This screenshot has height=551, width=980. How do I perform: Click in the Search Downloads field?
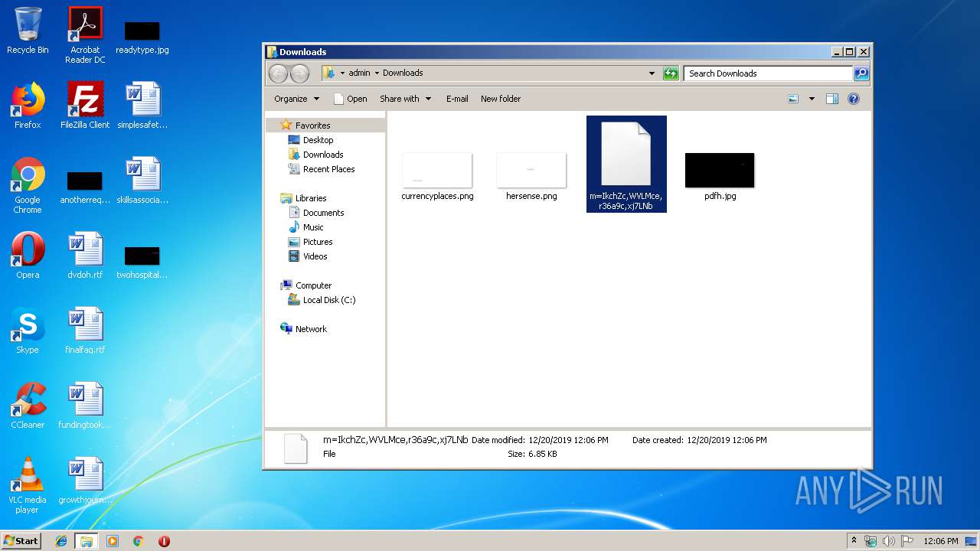coord(768,73)
